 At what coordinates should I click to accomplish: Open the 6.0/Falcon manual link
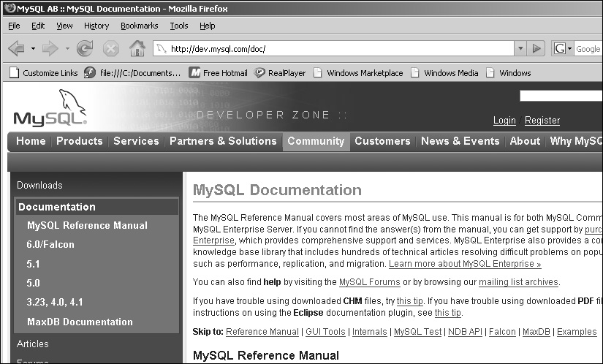(x=50, y=244)
